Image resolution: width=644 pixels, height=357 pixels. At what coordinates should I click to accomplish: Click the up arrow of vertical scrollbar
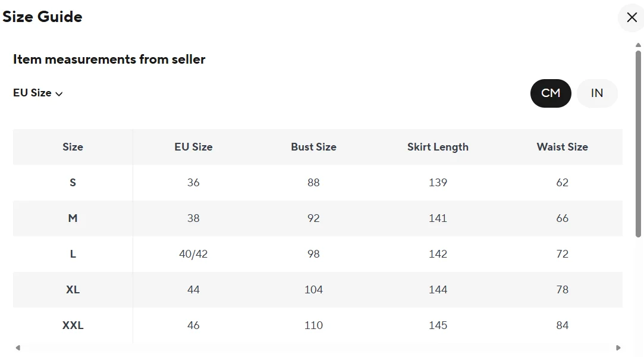639,45
